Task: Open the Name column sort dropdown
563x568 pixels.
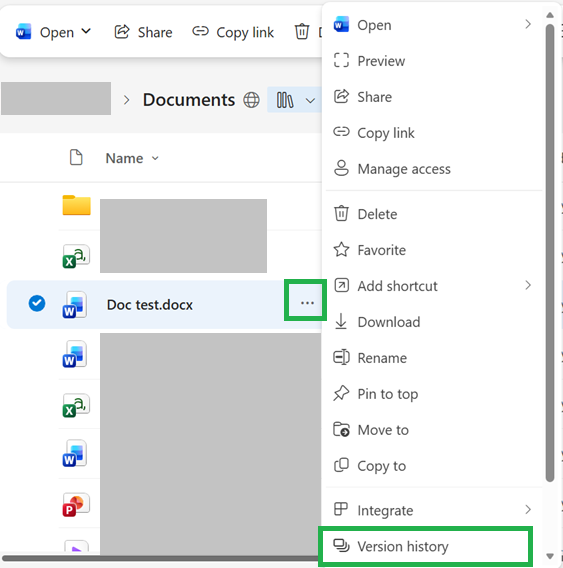Action: (x=155, y=158)
